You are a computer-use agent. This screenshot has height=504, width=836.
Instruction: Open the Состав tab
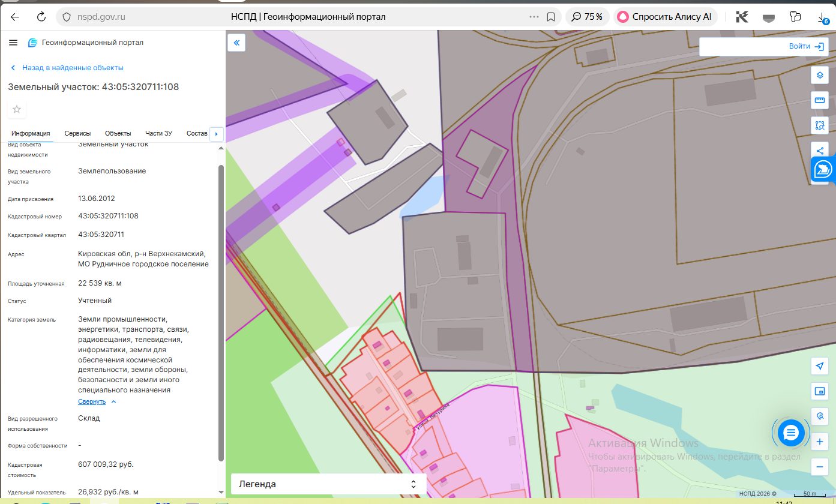(x=197, y=133)
